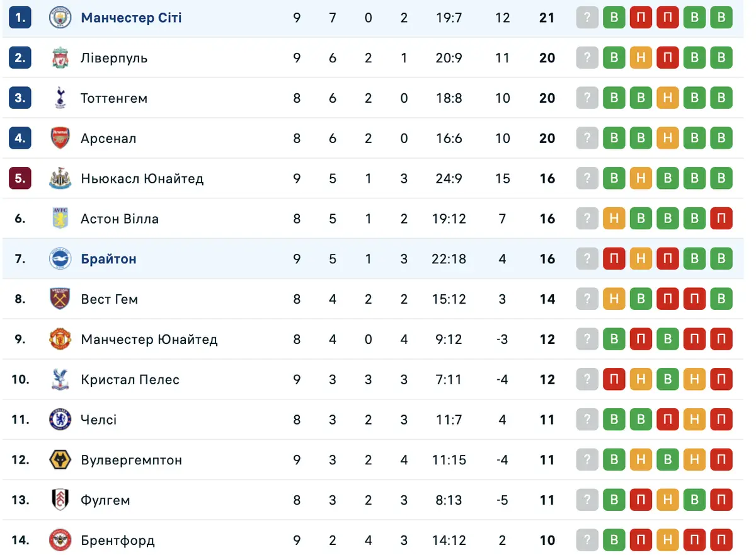Click the red П badge in Aston Villa row
The height and width of the screenshot is (555, 756).
(721, 219)
